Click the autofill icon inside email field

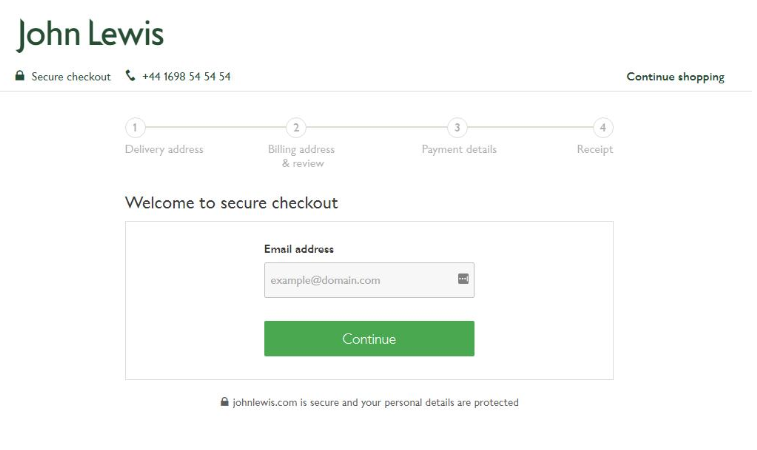coord(463,279)
